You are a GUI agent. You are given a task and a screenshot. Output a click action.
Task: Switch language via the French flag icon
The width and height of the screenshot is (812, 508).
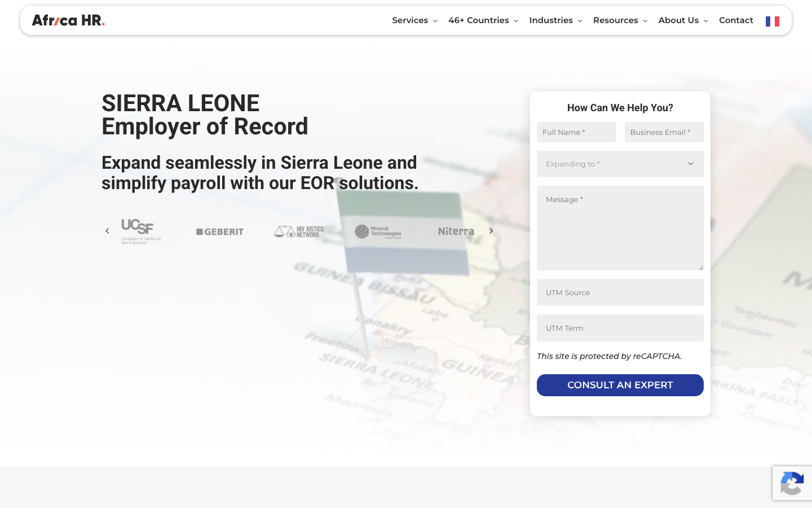click(773, 21)
